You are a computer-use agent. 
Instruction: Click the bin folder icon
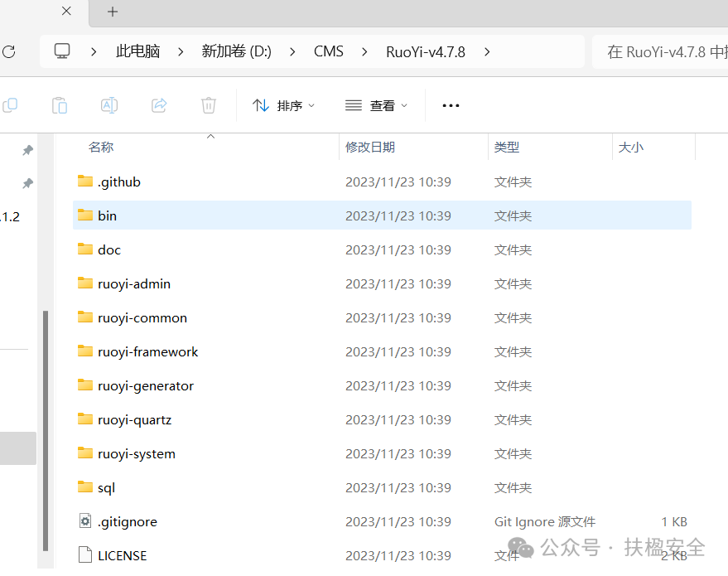(85, 215)
